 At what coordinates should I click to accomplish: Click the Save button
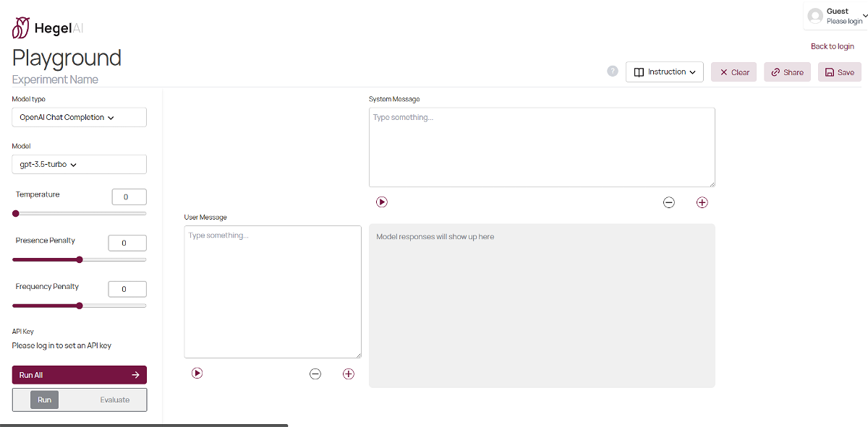coord(840,72)
